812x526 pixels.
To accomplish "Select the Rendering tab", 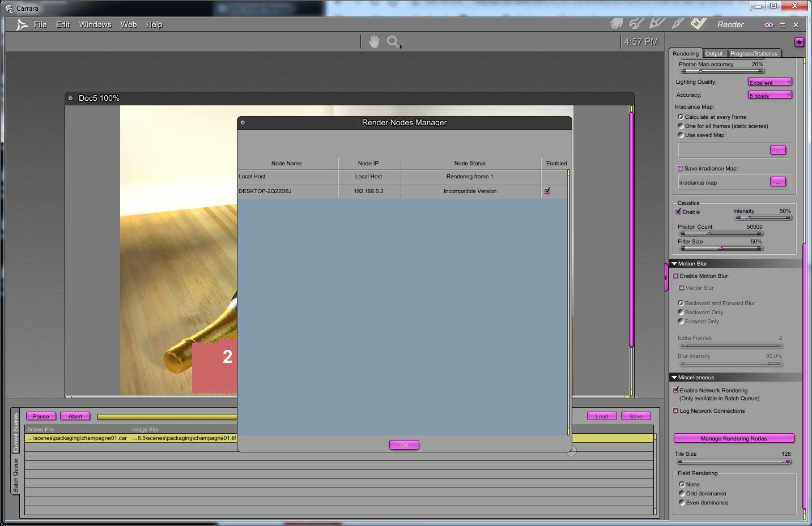I will coord(686,53).
